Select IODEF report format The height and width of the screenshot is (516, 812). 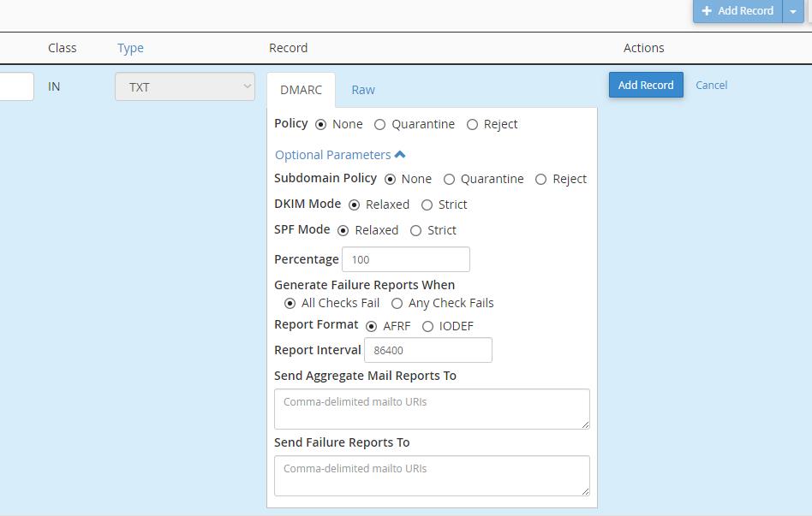tap(427, 327)
